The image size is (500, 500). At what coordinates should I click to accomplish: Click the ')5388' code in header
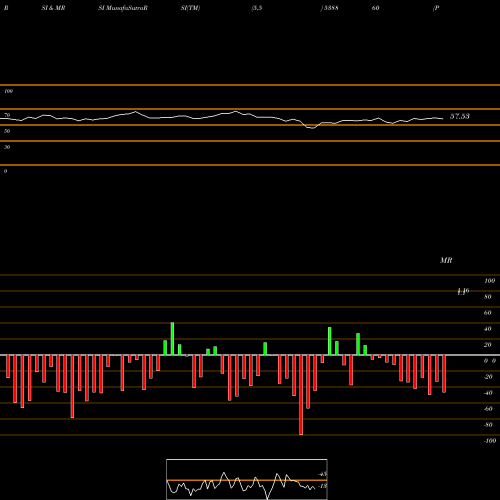click(329, 8)
